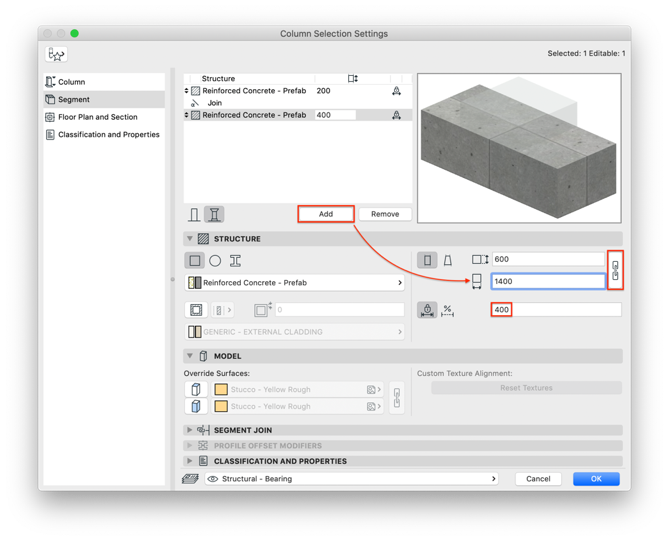Select the rectangular cross-section shape icon
Image resolution: width=668 pixels, height=539 pixels.
195,261
